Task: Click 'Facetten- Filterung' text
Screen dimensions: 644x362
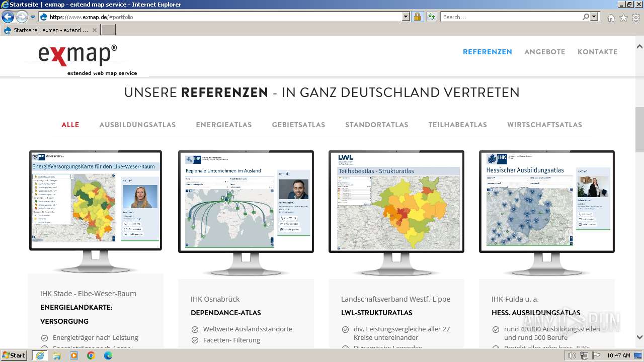Action: pos(231,340)
